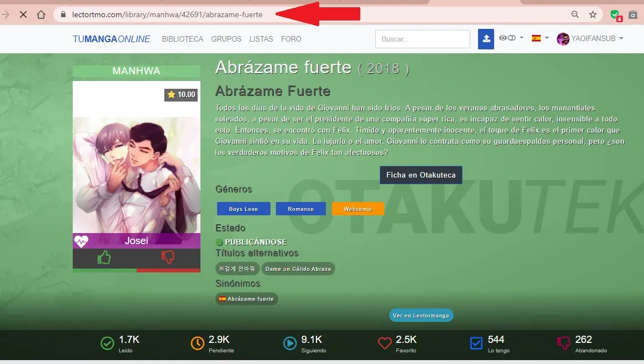
Task: Click the heart pulse icon beside Josei
Action: coord(81,241)
